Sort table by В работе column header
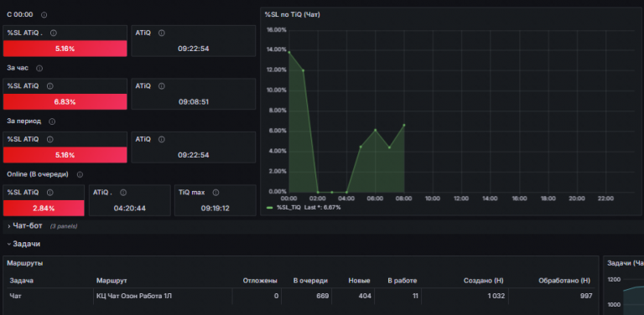 402,281
